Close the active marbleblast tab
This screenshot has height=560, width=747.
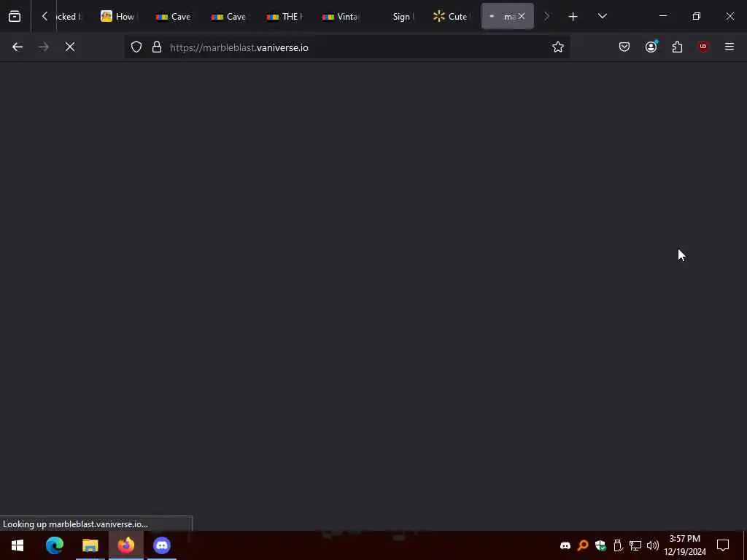522,17
